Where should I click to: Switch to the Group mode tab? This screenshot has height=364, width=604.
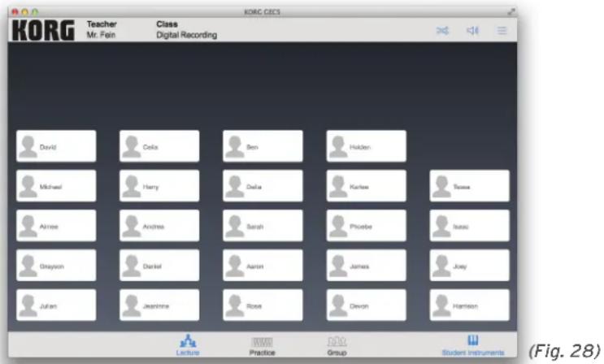[x=337, y=346]
